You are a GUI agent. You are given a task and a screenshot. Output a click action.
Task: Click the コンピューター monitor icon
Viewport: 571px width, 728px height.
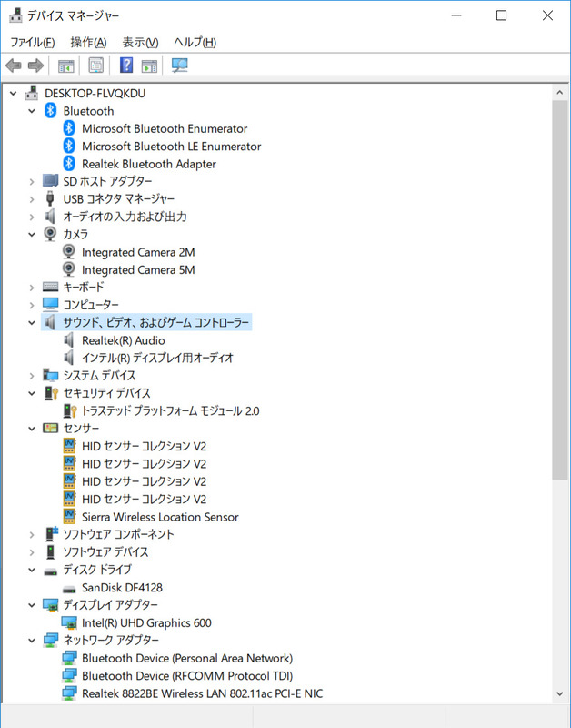point(50,305)
